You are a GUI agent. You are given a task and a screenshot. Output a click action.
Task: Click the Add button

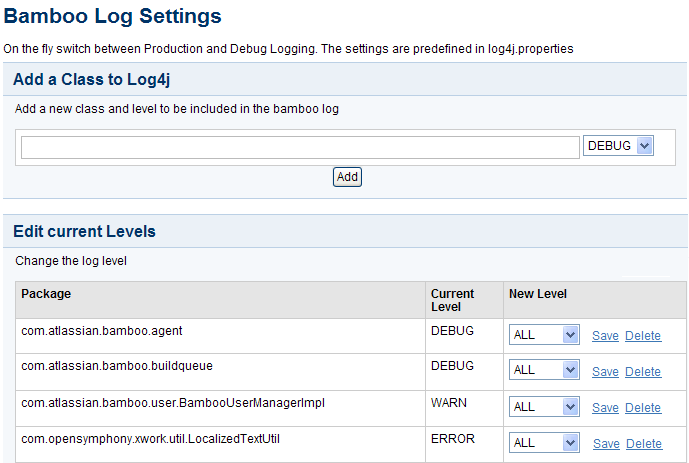(347, 177)
